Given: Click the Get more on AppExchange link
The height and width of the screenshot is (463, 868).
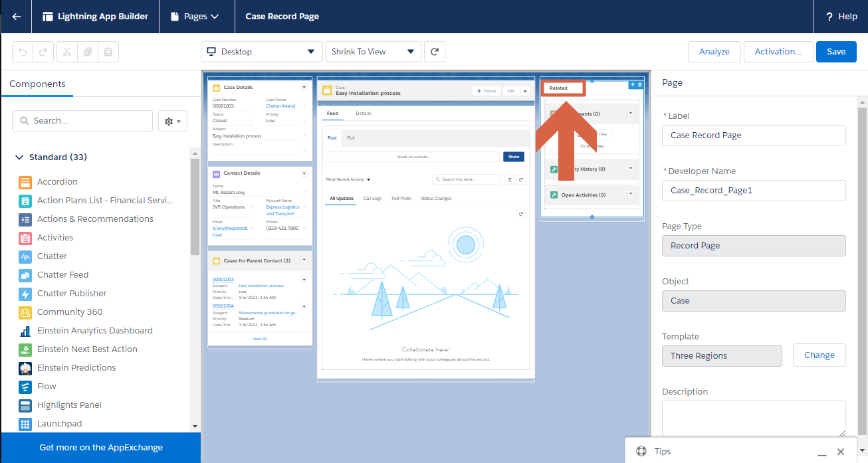Looking at the screenshot, I should 101,448.
